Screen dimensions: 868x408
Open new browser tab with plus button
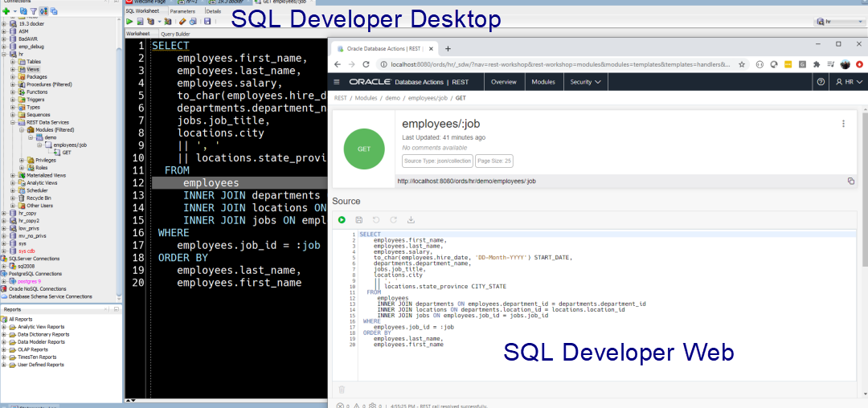[x=448, y=49]
